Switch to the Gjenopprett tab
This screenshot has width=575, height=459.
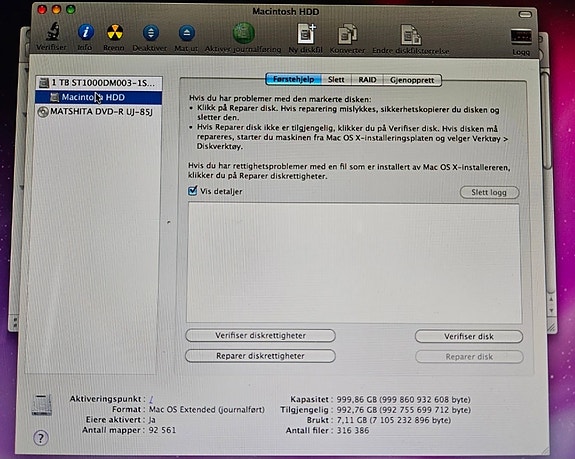[412, 80]
